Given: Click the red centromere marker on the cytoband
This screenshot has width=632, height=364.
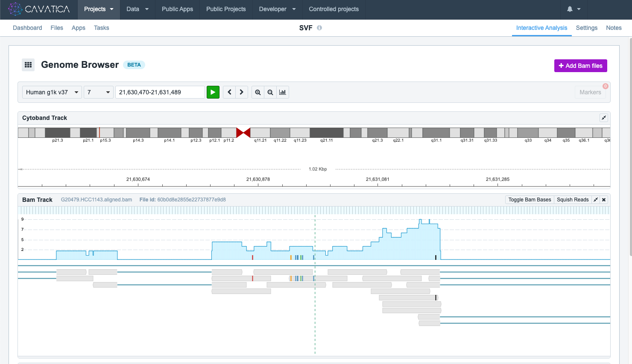Looking at the screenshot, I should [243, 133].
